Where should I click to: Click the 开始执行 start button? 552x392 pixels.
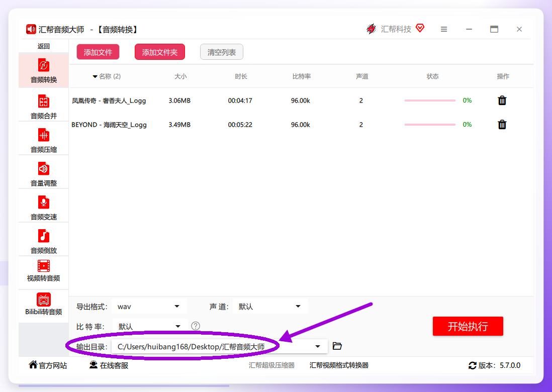coord(468,326)
